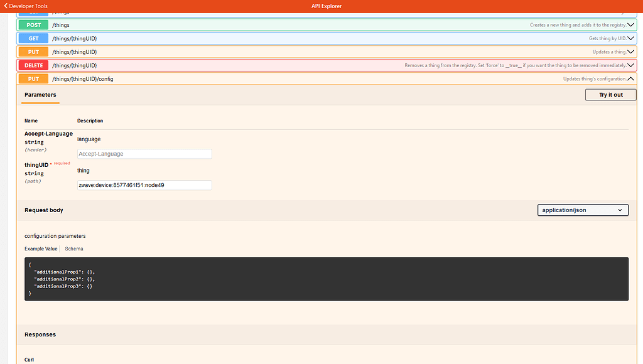Click the thingUID value field

tap(144, 185)
